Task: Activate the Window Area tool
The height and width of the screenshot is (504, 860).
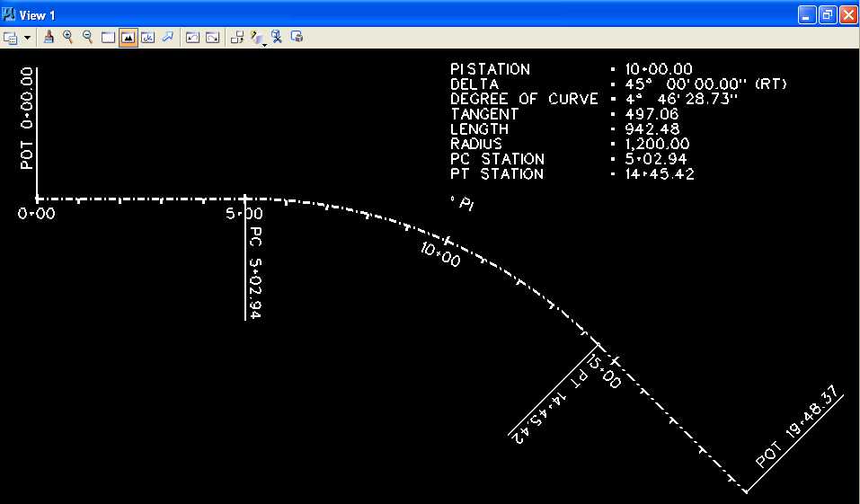Action: pos(108,38)
